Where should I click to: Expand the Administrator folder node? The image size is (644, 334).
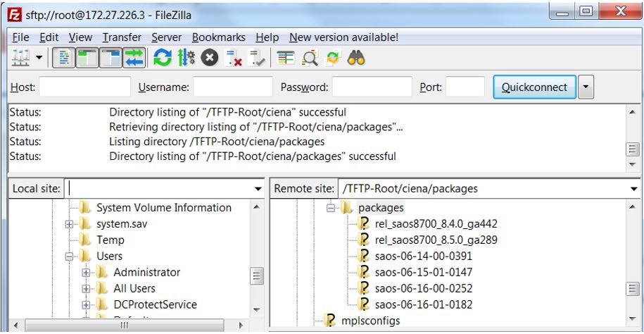pos(87,272)
